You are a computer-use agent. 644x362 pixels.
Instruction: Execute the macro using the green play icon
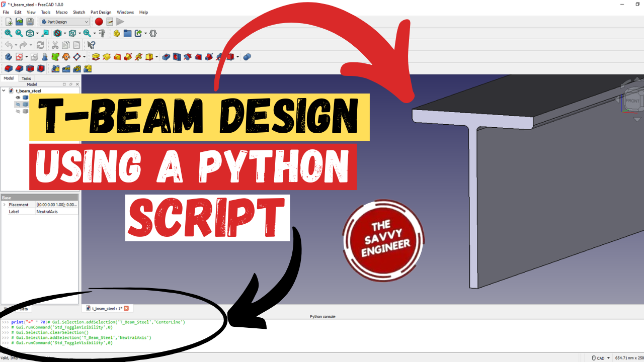[120, 22]
